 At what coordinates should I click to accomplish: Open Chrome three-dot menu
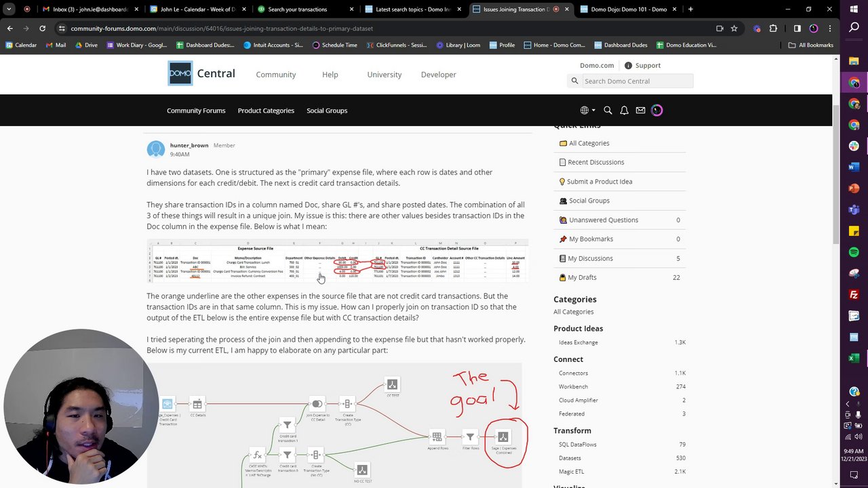pyautogui.click(x=829, y=28)
